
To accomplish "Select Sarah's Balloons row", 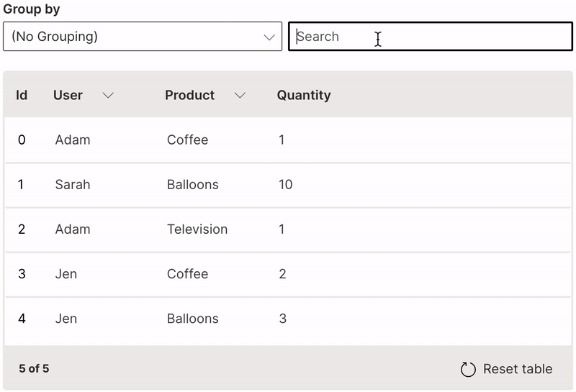I will (288, 185).
